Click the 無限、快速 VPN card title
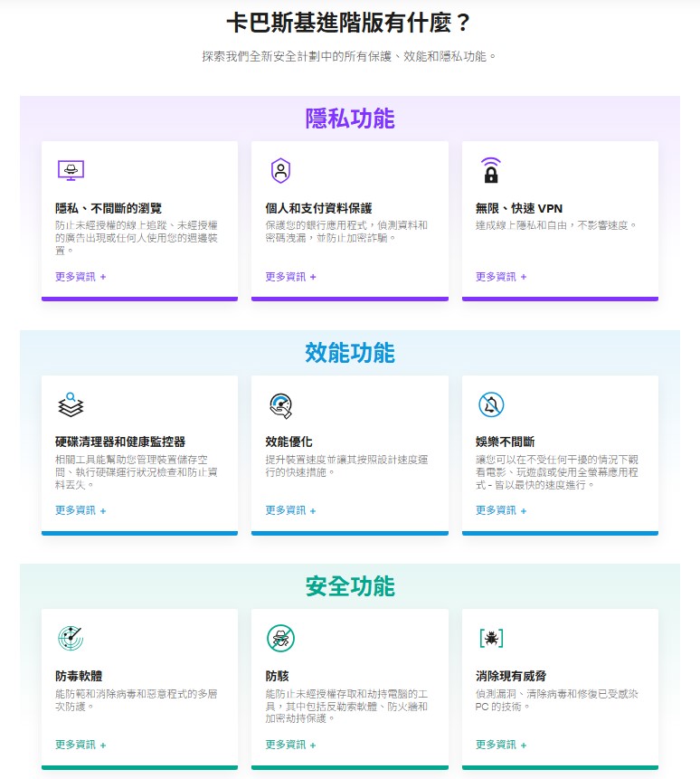This screenshot has height=779, width=700. pyautogui.click(x=519, y=208)
